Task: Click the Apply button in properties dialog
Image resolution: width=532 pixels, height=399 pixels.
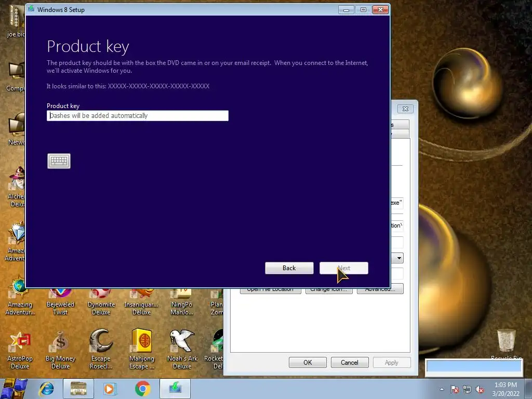Action: [x=392, y=362]
